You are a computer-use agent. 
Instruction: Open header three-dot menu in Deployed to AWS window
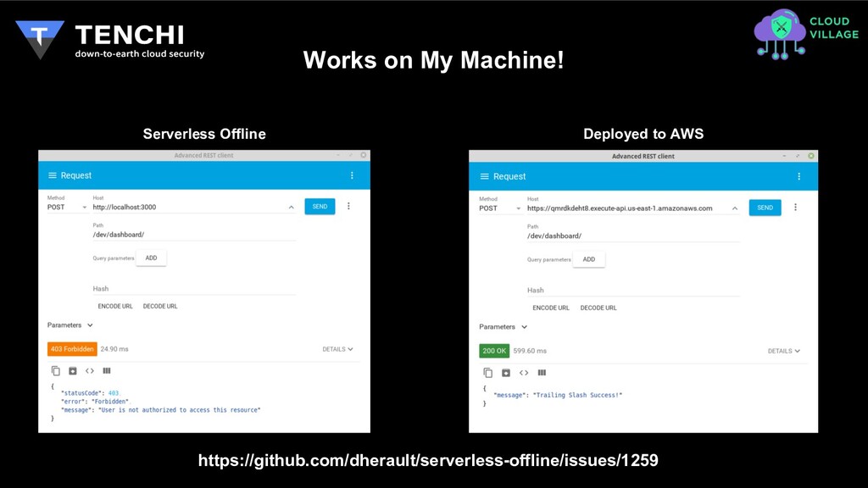[798, 176]
